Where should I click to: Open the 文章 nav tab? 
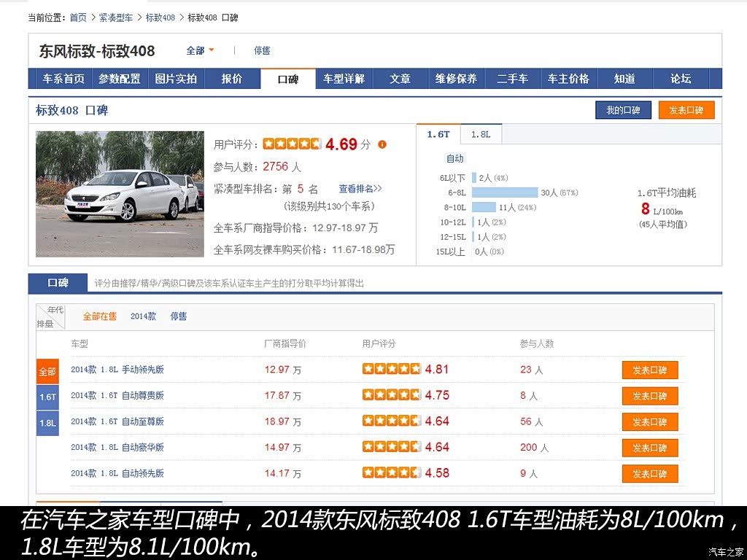[400, 79]
